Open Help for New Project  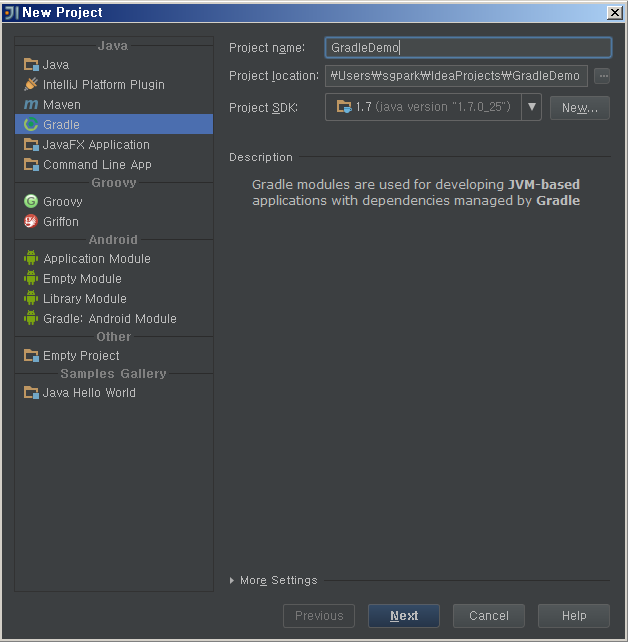(574, 615)
